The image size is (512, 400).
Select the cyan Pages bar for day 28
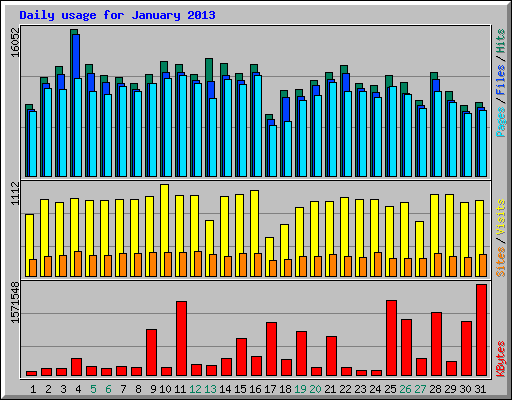438,134
